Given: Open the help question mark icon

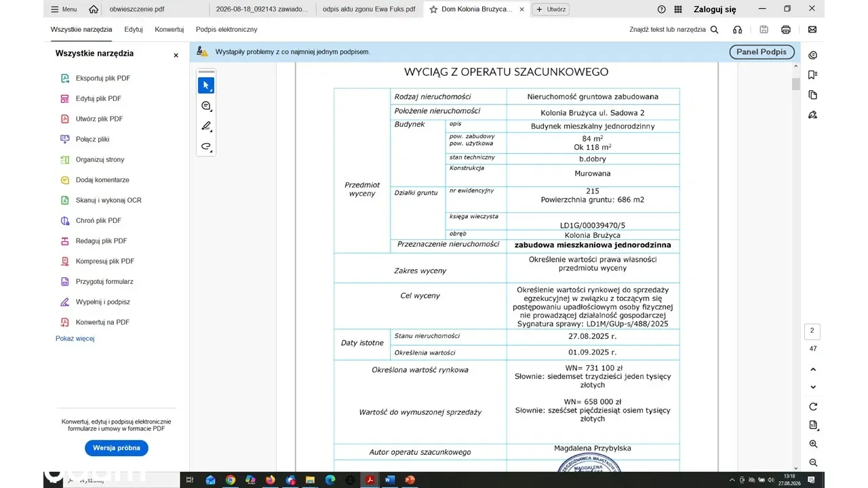Looking at the screenshot, I should pos(662,9).
